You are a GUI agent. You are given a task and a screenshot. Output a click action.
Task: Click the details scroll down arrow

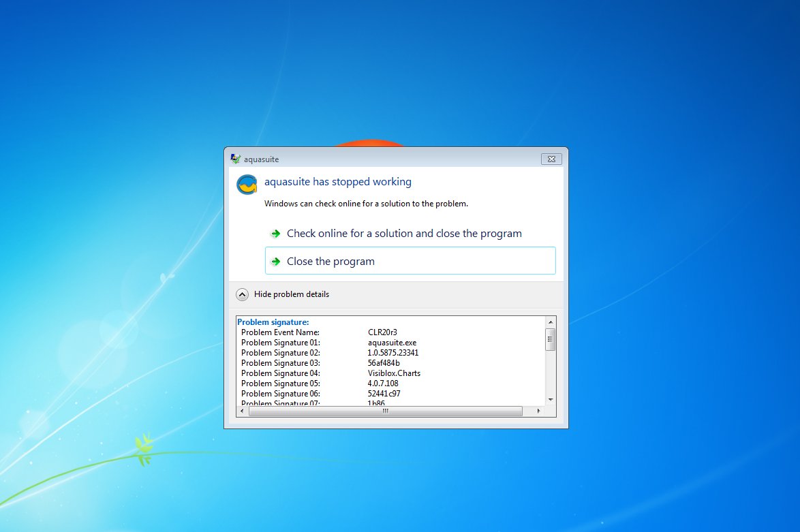point(551,400)
